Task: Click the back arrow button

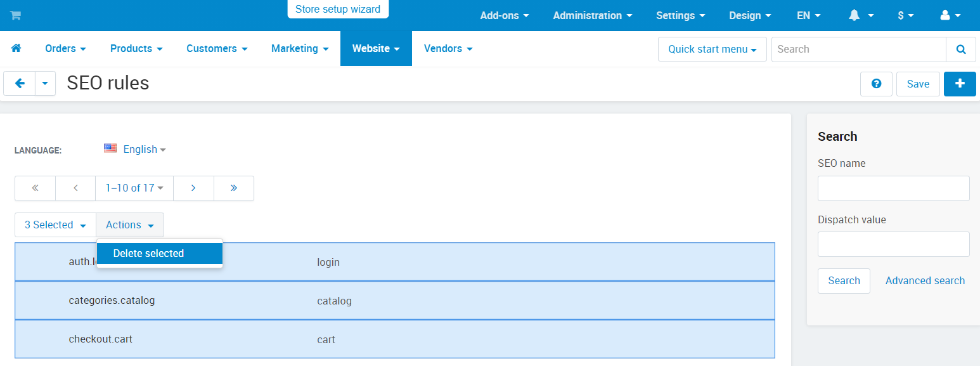Action: (20, 83)
